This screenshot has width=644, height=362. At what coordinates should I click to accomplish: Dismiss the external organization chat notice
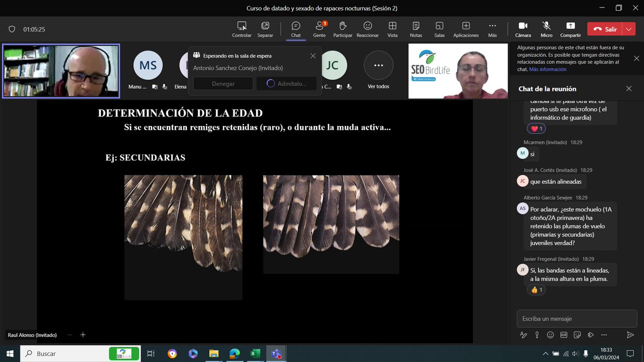[636, 58]
